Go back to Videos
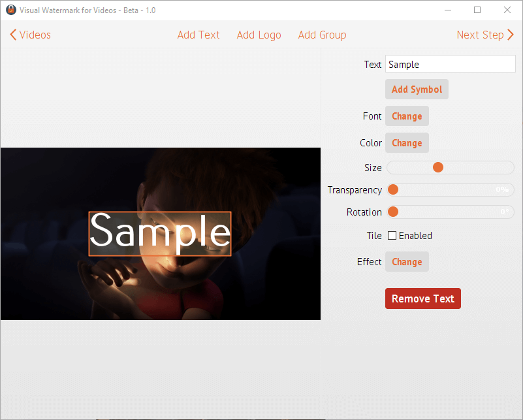Image resolution: width=523 pixels, height=420 pixels. tap(30, 35)
